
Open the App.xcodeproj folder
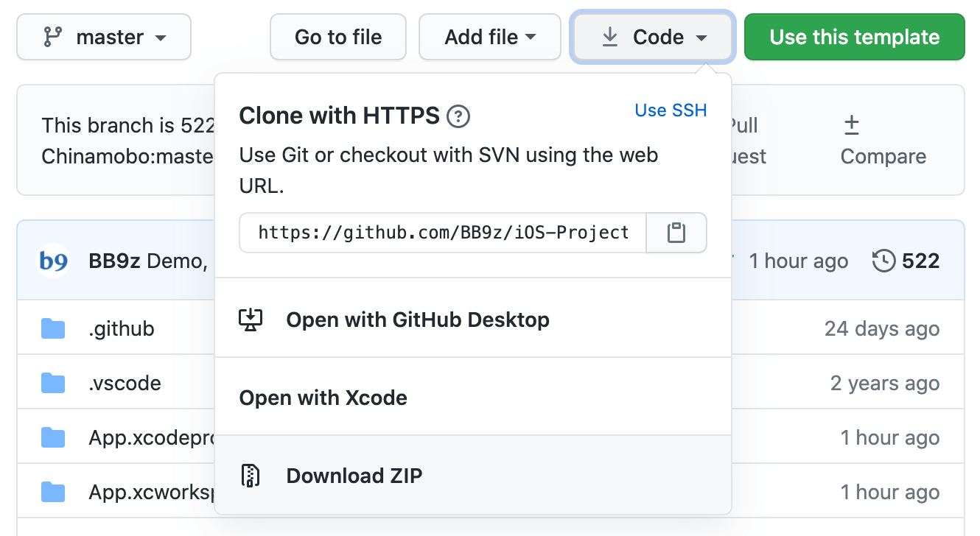(x=152, y=437)
